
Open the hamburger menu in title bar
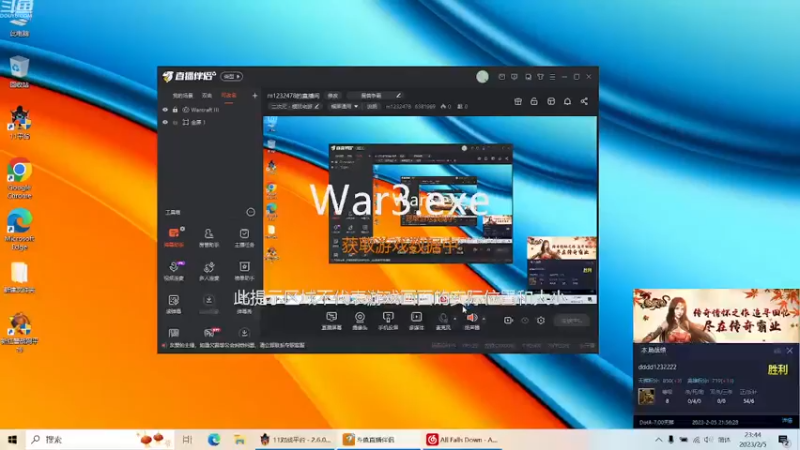552,77
